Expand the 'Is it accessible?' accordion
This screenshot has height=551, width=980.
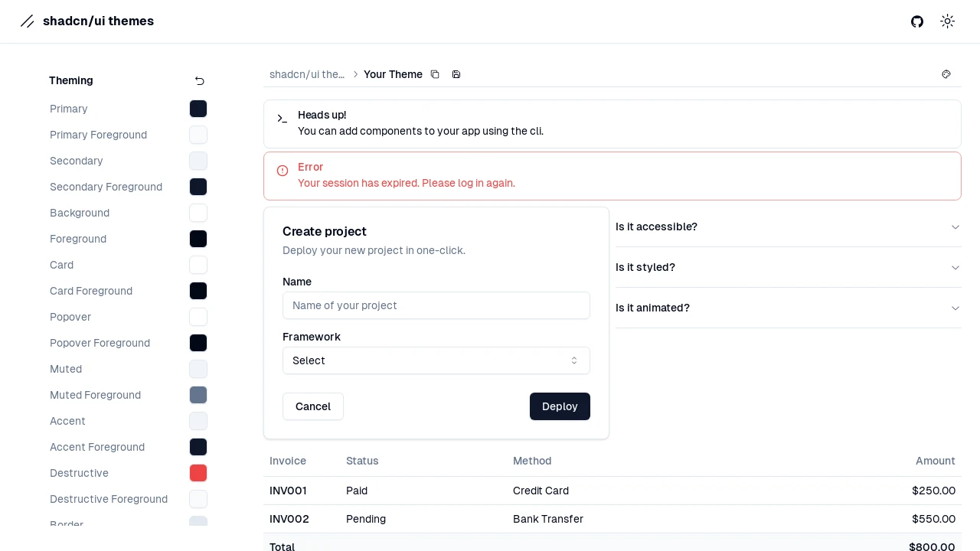pos(788,227)
